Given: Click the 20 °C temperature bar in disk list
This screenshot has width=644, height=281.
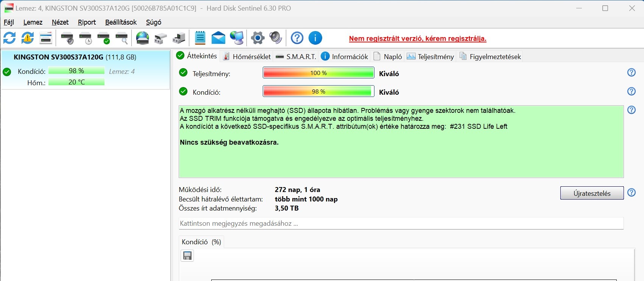Looking at the screenshot, I should [x=76, y=82].
